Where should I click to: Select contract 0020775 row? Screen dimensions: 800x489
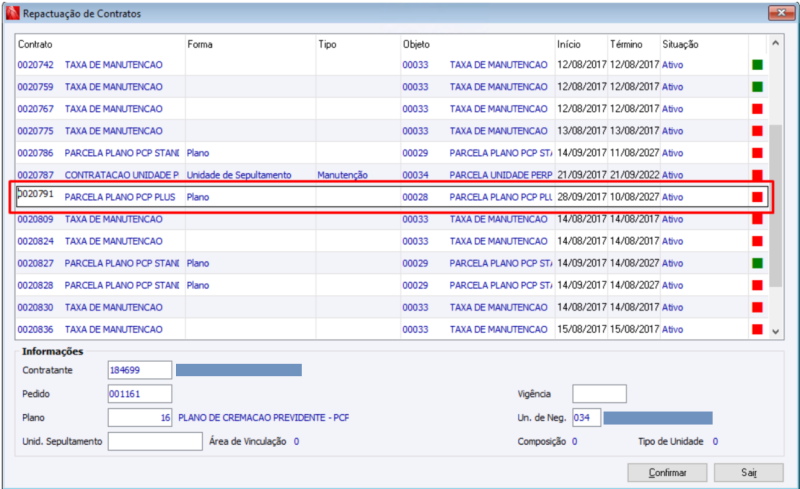(x=392, y=131)
